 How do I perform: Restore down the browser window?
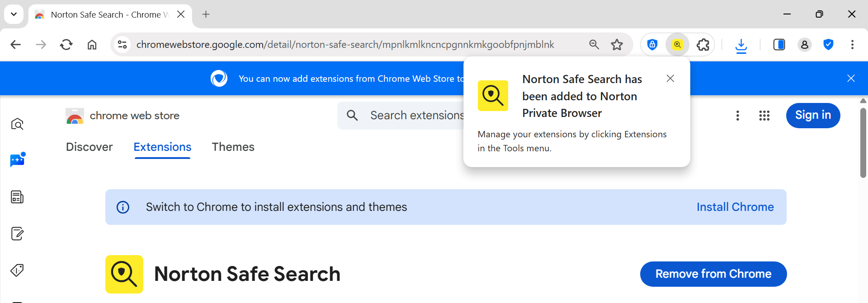pos(819,14)
